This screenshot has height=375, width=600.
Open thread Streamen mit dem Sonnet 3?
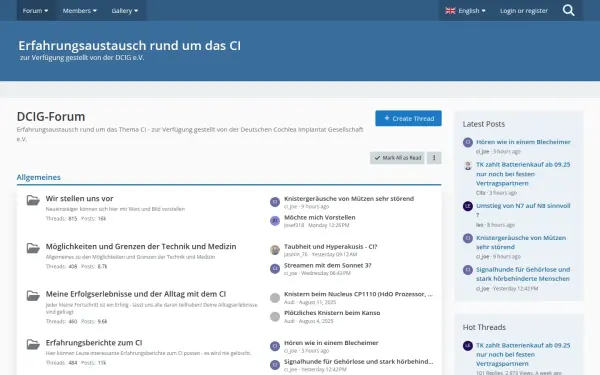tap(328, 265)
